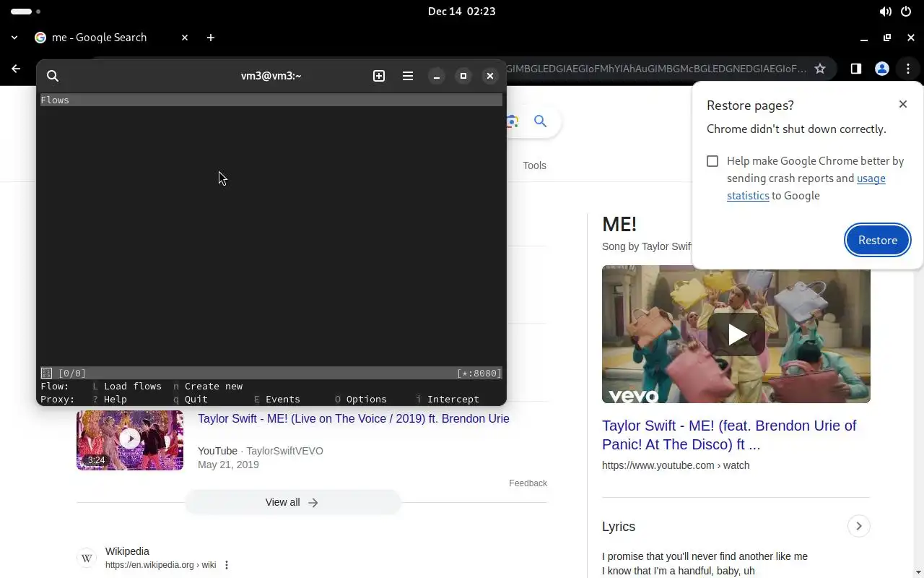Viewport: 924px width, 578px height.
Task: Click 'Load flows' in mitmproxy footer
Action: point(133,387)
